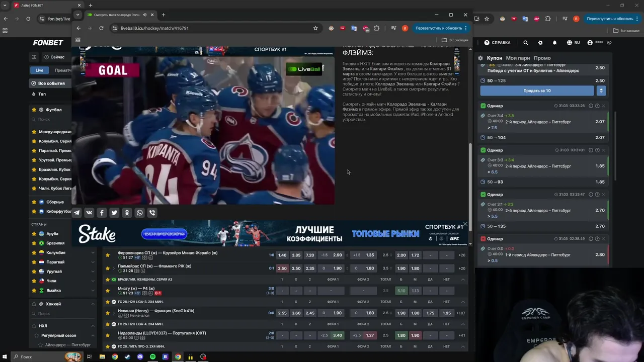Toggle favorite star for Киберфутбол
Viewport: 644px width, 362px height.
pyautogui.click(x=34, y=212)
